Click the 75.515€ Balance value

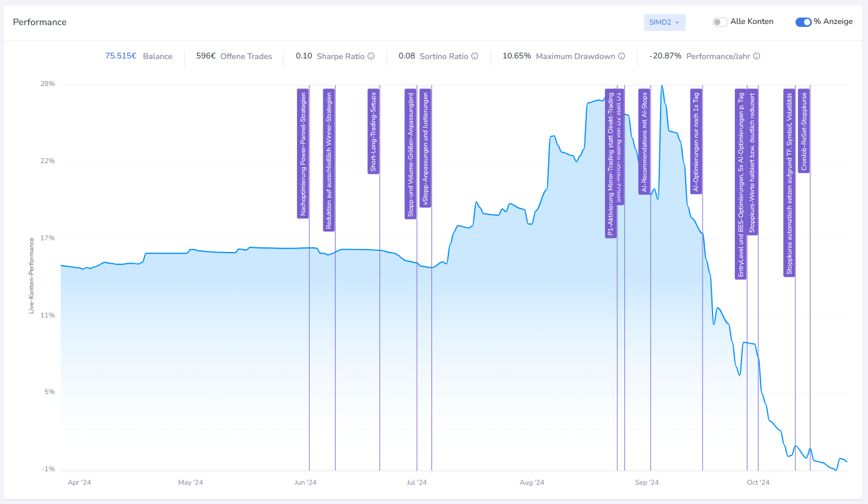(x=120, y=56)
